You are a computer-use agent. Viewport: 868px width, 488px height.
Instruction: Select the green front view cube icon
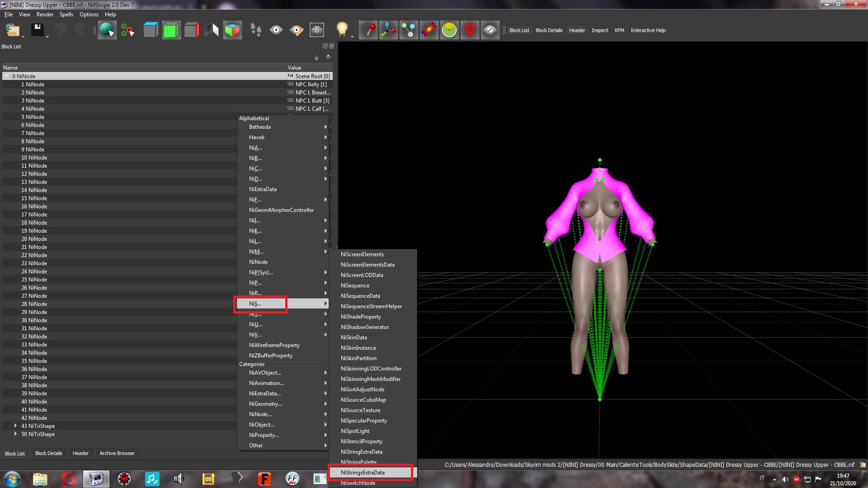pyautogui.click(x=171, y=30)
